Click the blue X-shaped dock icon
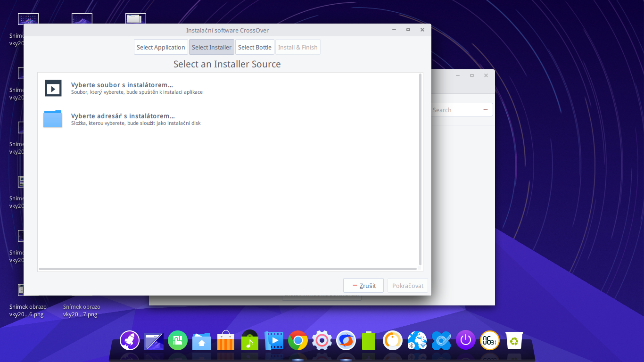Image resolution: width=644 pixels, height=362 pixels. click(x=442, y=340)
